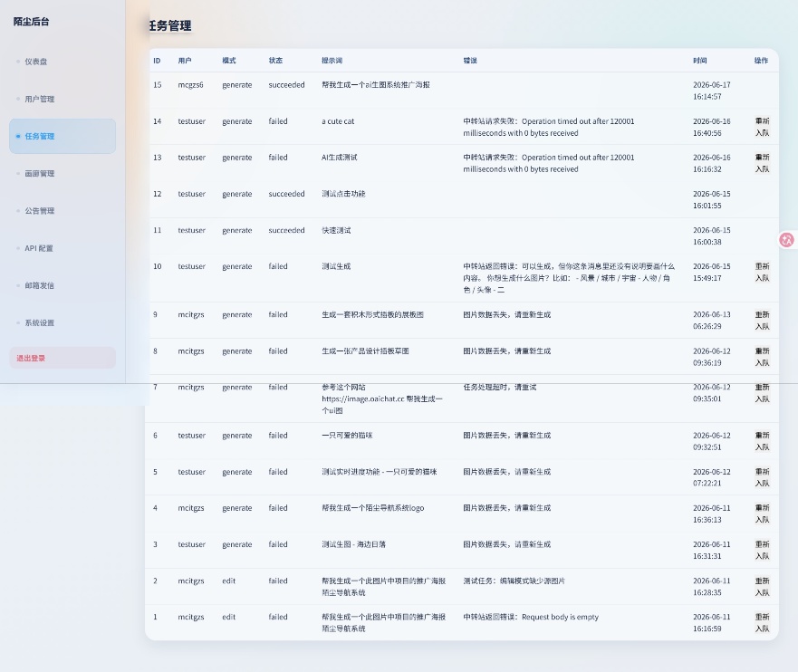This screenshot has width=798, height=672.
Task: Click prompt '生成一张产品设计插板草图'
Action: click(x=365, y=351)
